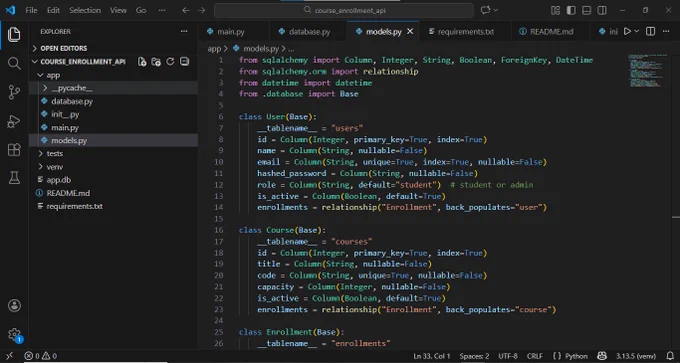Open app.db in file tree
680x363 pixels.
[59, 180]
